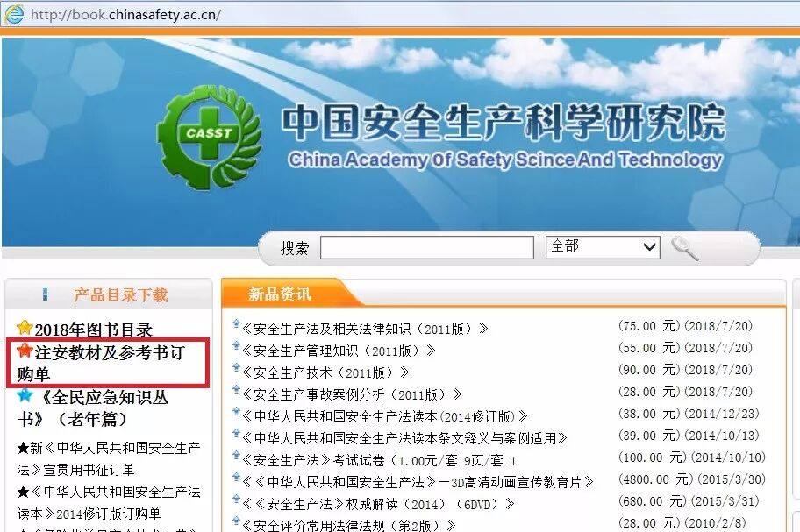Image resolution: width=800 pixels, height=532 pixels.
Task: Click the Internet Explorer page icon
Action: 14,14
